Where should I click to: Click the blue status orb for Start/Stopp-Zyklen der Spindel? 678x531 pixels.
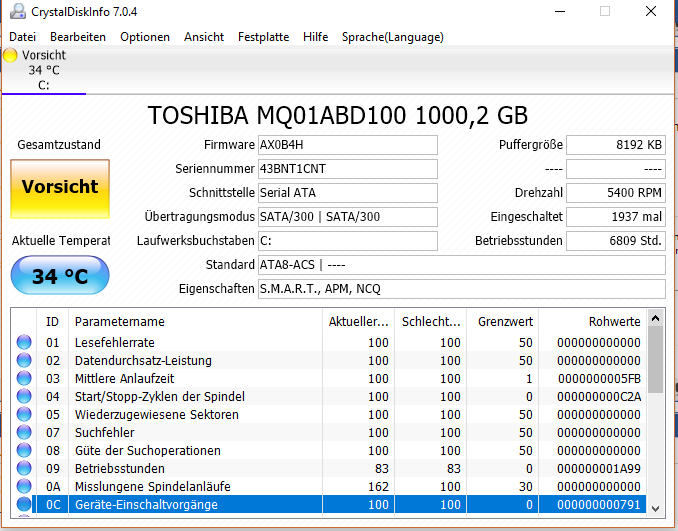coord(24,396)
